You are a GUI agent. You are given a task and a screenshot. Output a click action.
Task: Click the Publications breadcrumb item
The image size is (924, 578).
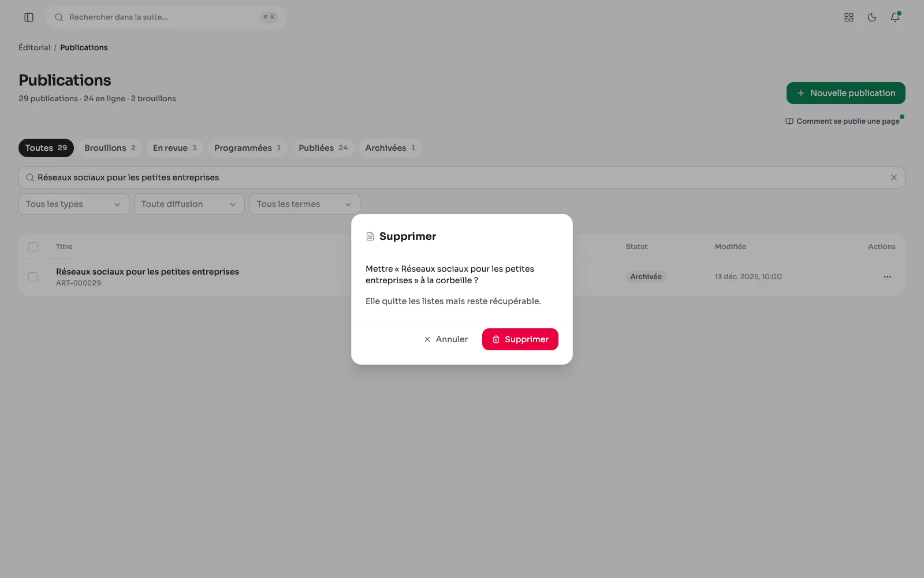84,47
